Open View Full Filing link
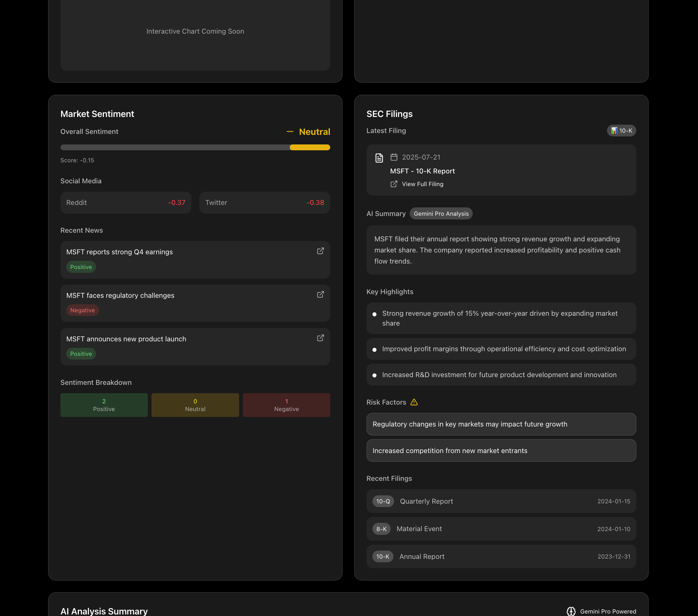 [422, 184]
